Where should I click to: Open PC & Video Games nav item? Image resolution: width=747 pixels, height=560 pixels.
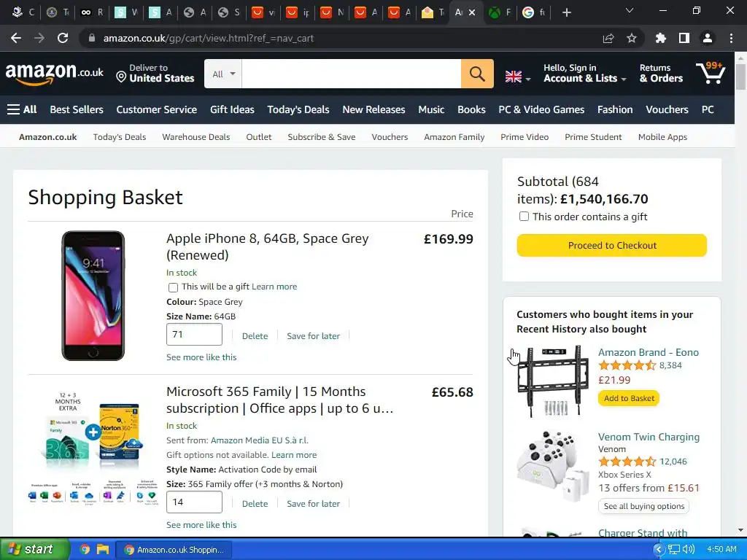(541, 109)
